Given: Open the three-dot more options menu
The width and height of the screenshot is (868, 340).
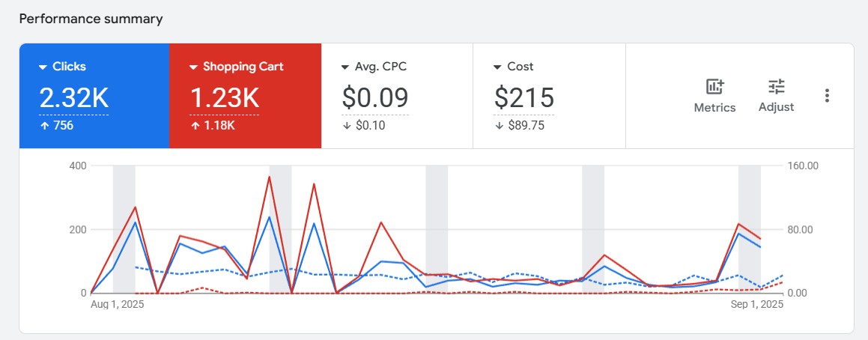Looking at the screenshot, I should click(827, 96).
